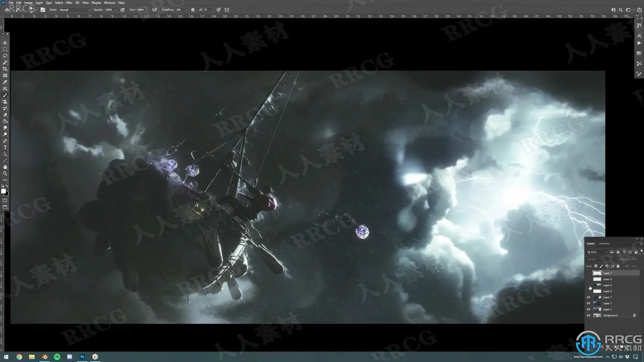Open Spotify from the taskbar
This screenshot has width=644, height=362.
pyautogui.click(x=57, y=357)
